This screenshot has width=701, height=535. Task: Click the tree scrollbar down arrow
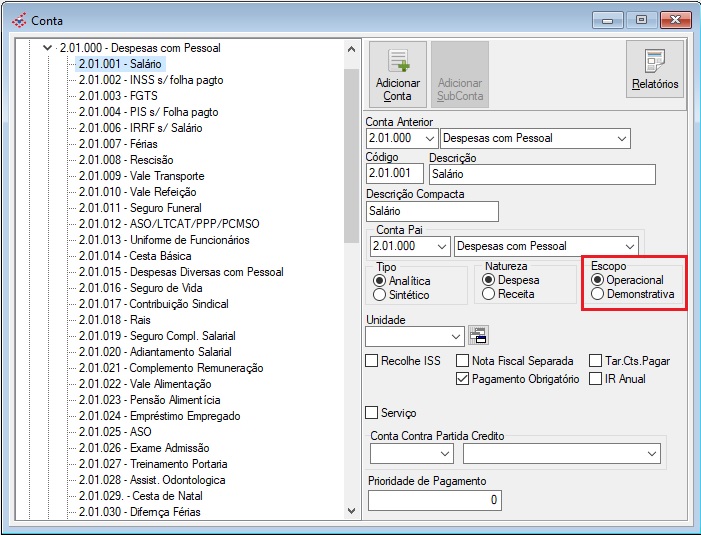coord(350,510)
